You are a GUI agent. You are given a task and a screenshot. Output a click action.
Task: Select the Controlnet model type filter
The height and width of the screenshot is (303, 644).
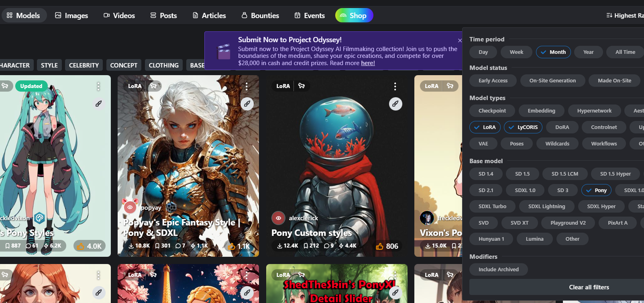pyautogui.click(x=604, y=127)
